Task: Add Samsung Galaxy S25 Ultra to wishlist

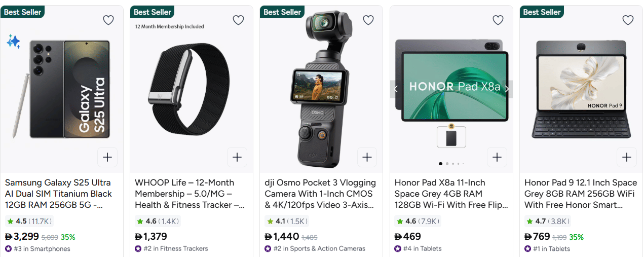Action: coord(108,20)
